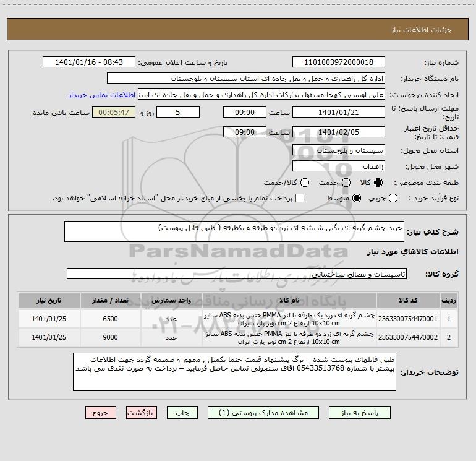The height and width of the screenshot is (461, 476).
Task: Click the شهر محل تحویل field زاهدان
Action: 339,166
